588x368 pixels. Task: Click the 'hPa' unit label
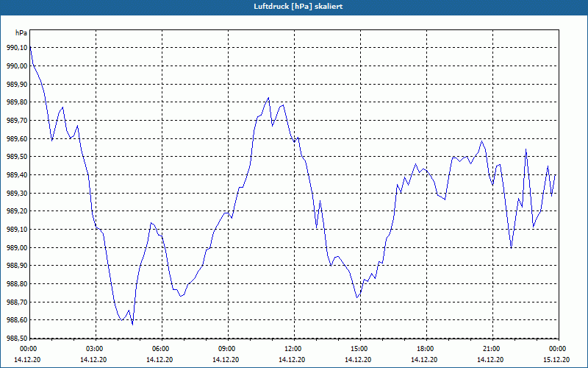[x=21, y=33]
